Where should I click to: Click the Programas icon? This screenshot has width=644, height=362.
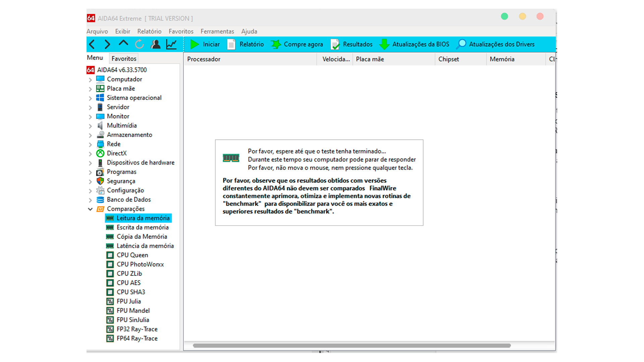click(100, 172)
